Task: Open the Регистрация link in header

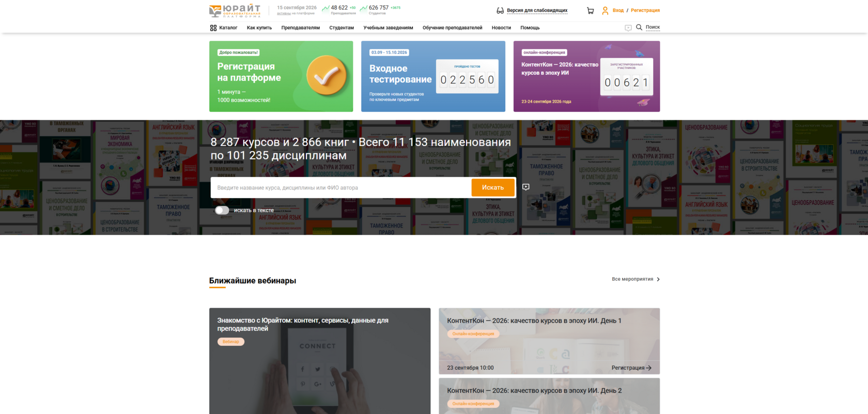Action: tap(645, 10)
